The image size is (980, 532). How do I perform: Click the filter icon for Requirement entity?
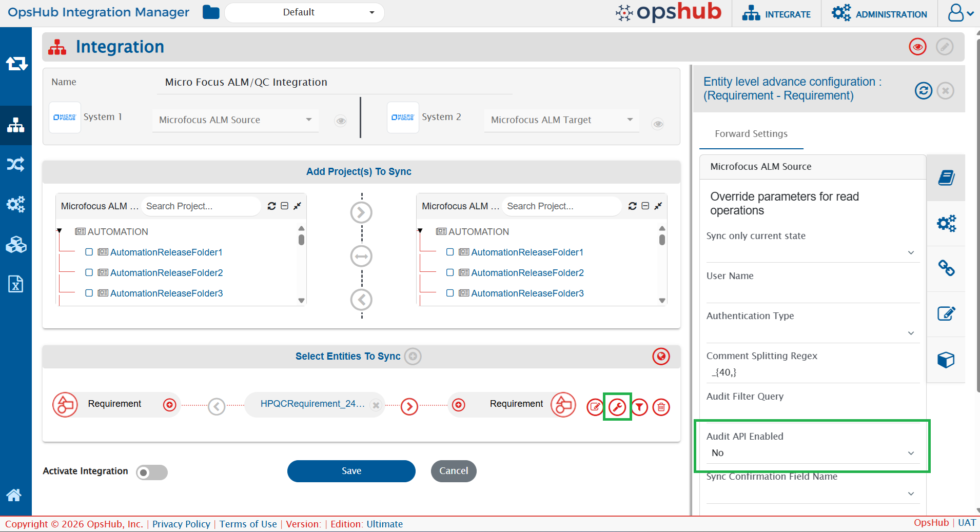tap(639, 407)
